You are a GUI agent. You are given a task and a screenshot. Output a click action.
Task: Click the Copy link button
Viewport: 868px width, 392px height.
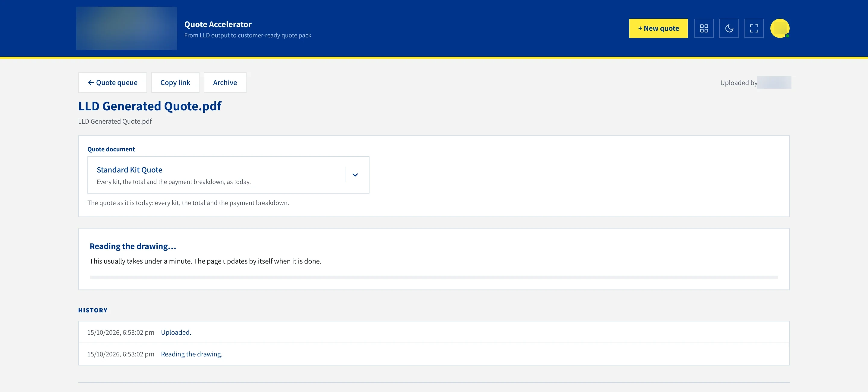pyautogui.click(x=175, y=83)
